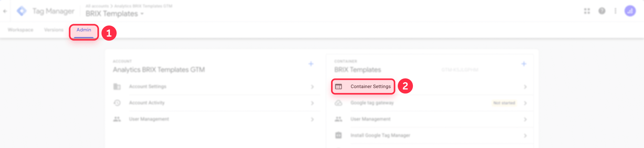Image resolution: width=644 pixels, height=148 pixels.
Task: Click the Not started status badge
Action: point(504,103)
